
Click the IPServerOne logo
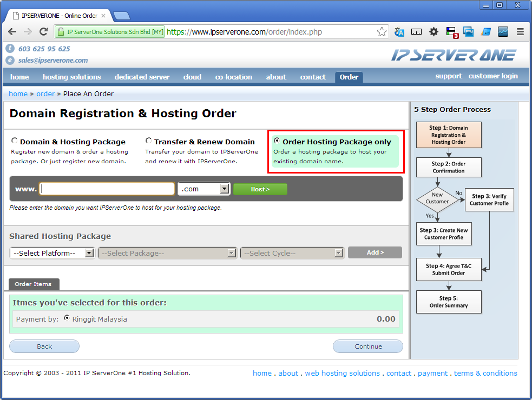pyautogui.click(x=454, y=55)
